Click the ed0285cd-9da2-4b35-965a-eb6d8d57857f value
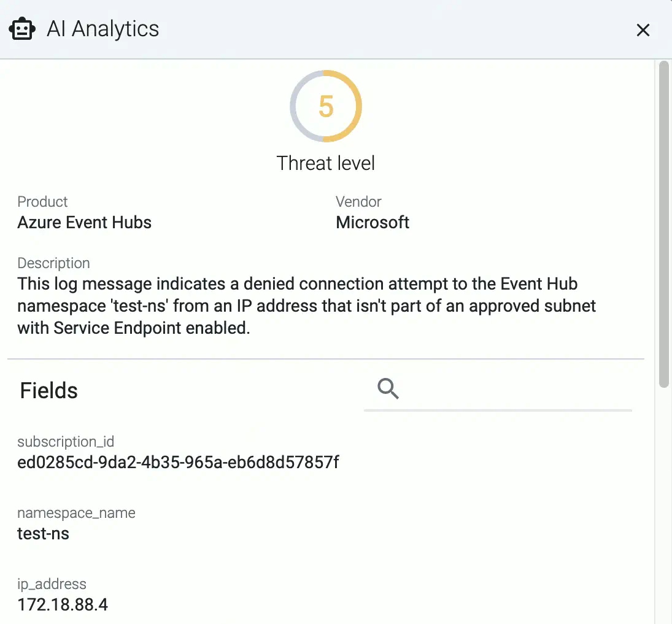This screenshot has width=672, height=624. pyautogui.click(x=179, y=463)
